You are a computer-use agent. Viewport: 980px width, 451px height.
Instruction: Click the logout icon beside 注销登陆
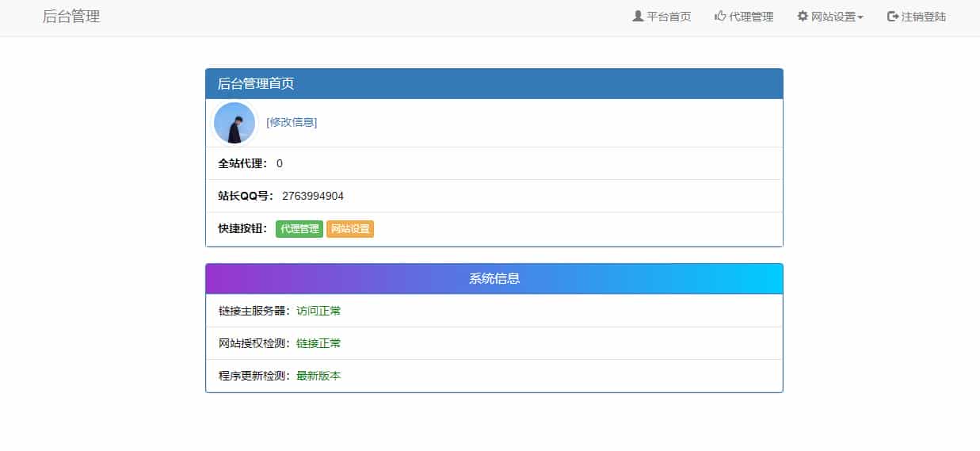coord(893,16)
